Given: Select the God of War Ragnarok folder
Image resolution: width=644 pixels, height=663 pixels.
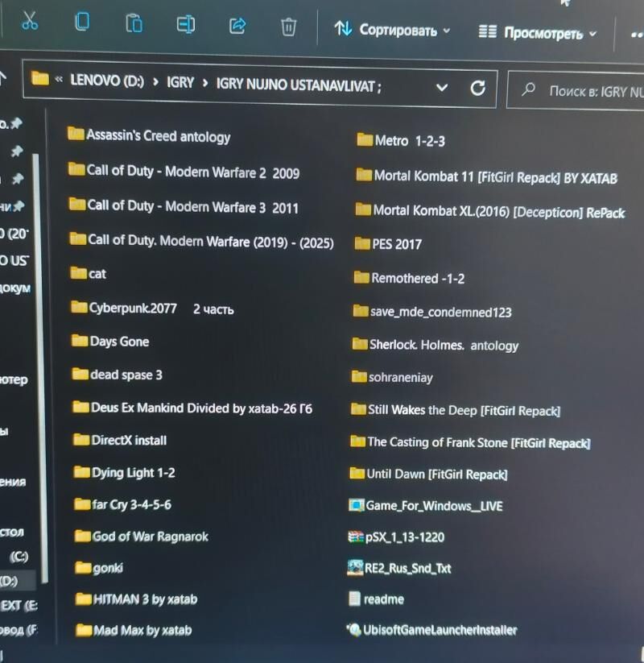Looking at the screenshot, I should (142, 537).
